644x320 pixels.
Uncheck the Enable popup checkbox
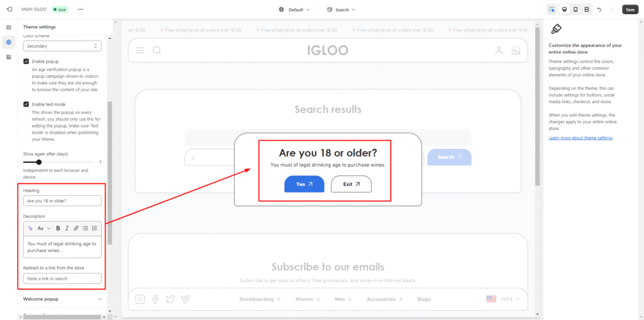pyautogui.click(x=26, y=61)
